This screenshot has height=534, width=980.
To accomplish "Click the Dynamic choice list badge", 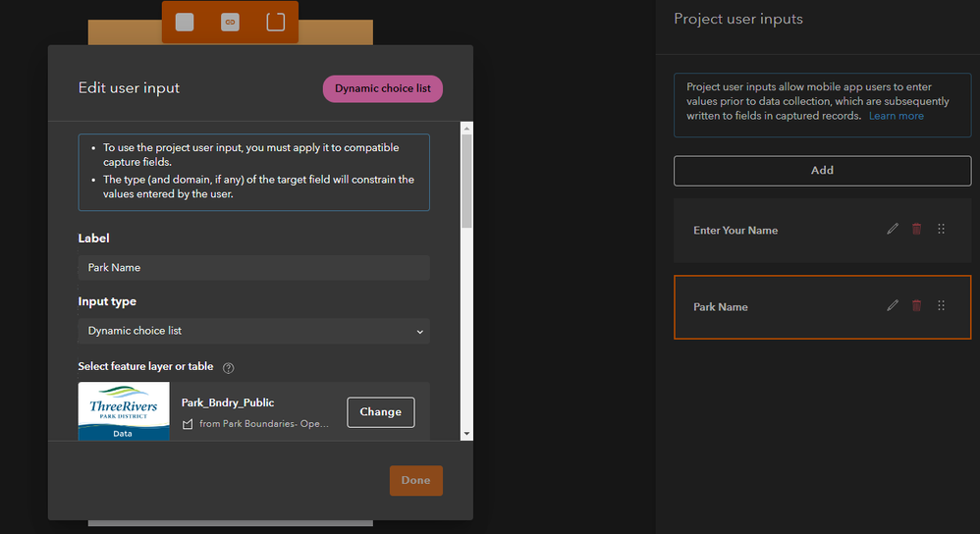I will coord(383,88).
